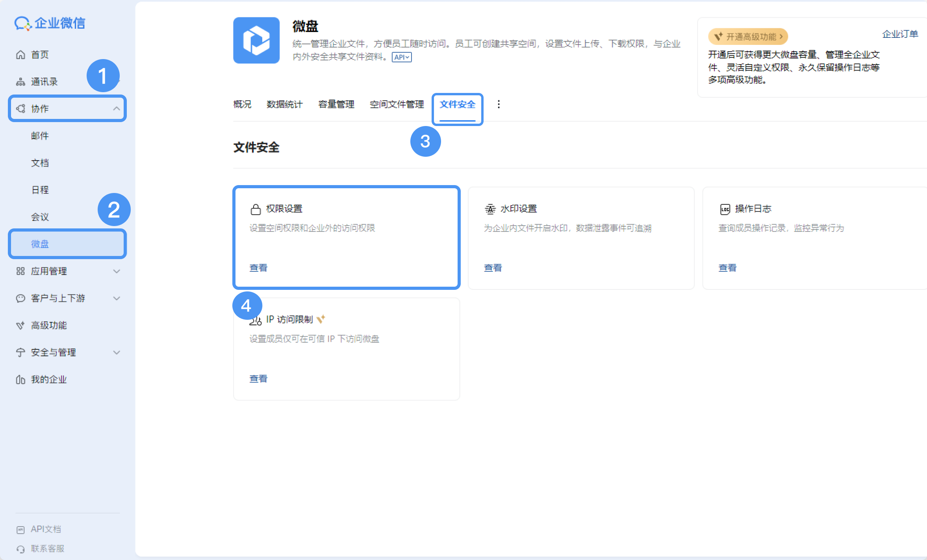Screen dimensions: 927x560
Task: Click the 企业微信 logo
Action: (x=50, y=23)
